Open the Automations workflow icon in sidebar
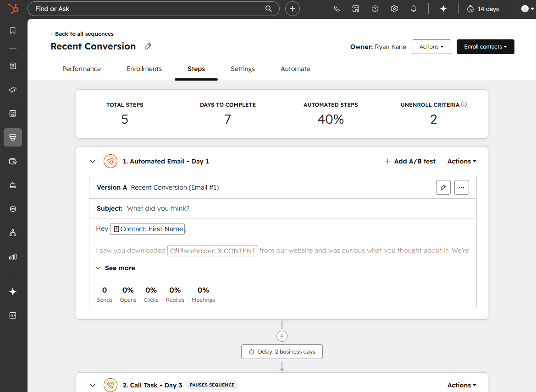The width and height of the screenshot is (536, 392). 12,233
